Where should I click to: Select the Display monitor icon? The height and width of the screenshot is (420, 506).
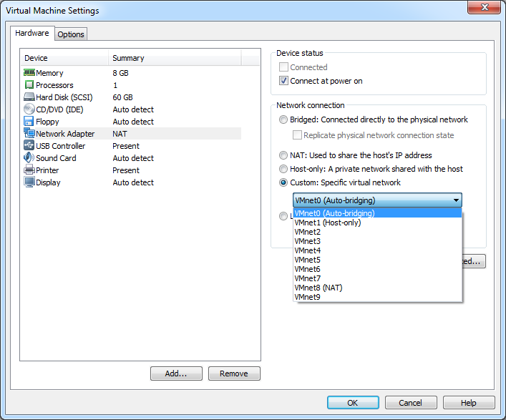click(29, 182)
